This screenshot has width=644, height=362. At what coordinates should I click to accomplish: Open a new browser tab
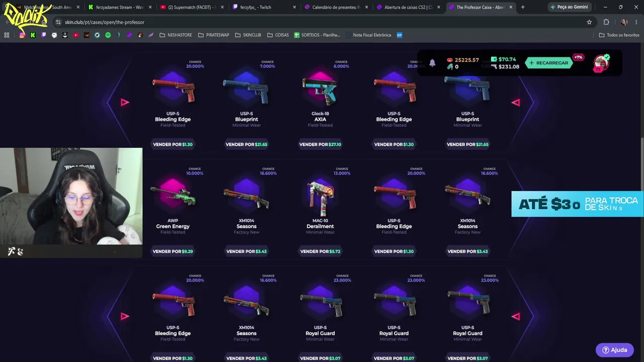pyautogui.click(x=523, y=7)
